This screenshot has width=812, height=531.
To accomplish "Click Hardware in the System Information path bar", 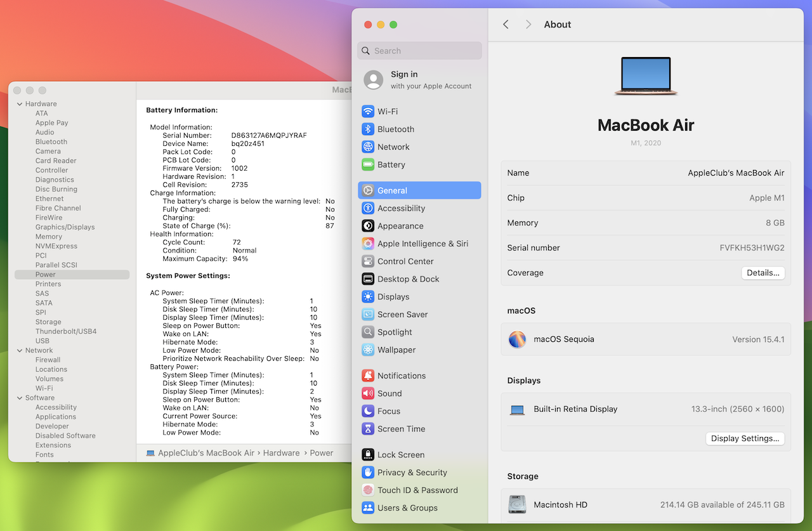I will pyautogui.click(x=282, y=453).
